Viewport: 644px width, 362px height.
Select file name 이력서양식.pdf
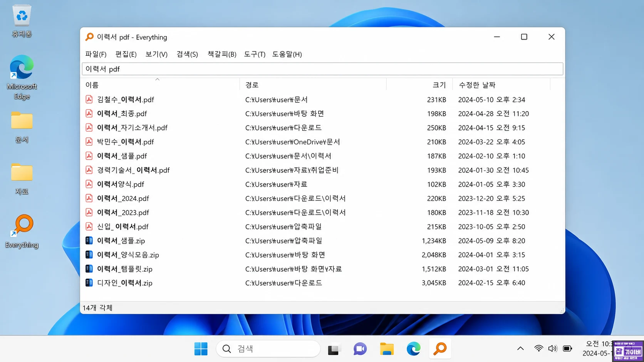click(121, 184)
